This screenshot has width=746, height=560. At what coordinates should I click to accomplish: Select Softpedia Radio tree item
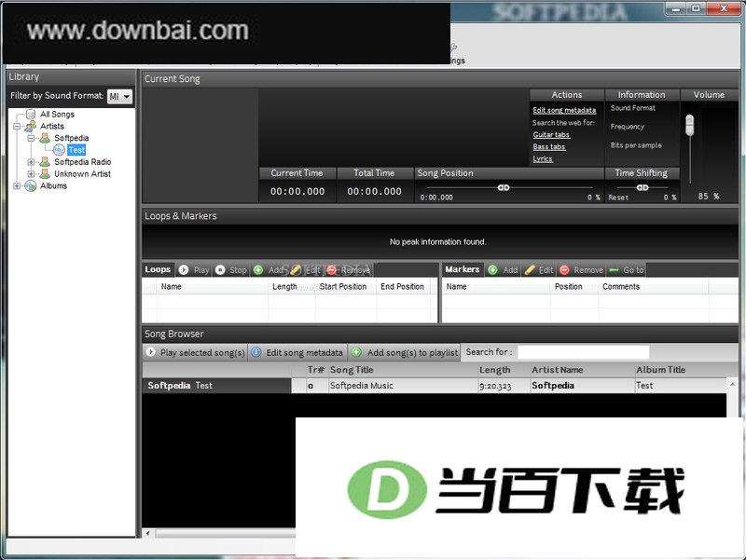82,161
